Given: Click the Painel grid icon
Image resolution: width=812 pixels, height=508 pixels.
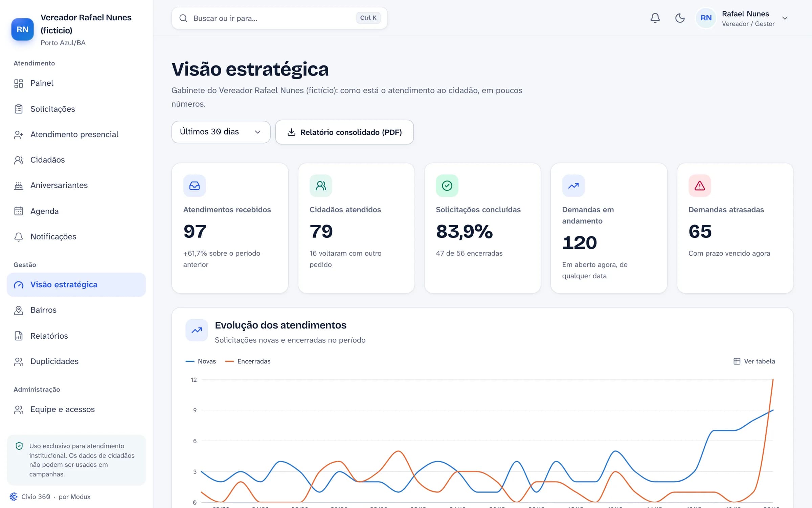Looking at the screenshot, I should [19, 83].
